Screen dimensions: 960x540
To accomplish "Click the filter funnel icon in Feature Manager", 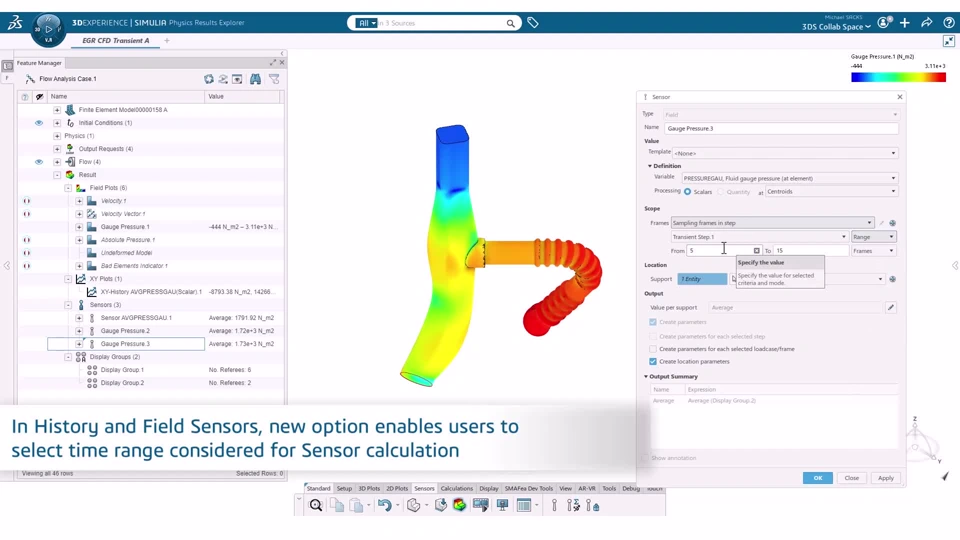I will pyautogui.click(x=274, y=79).
